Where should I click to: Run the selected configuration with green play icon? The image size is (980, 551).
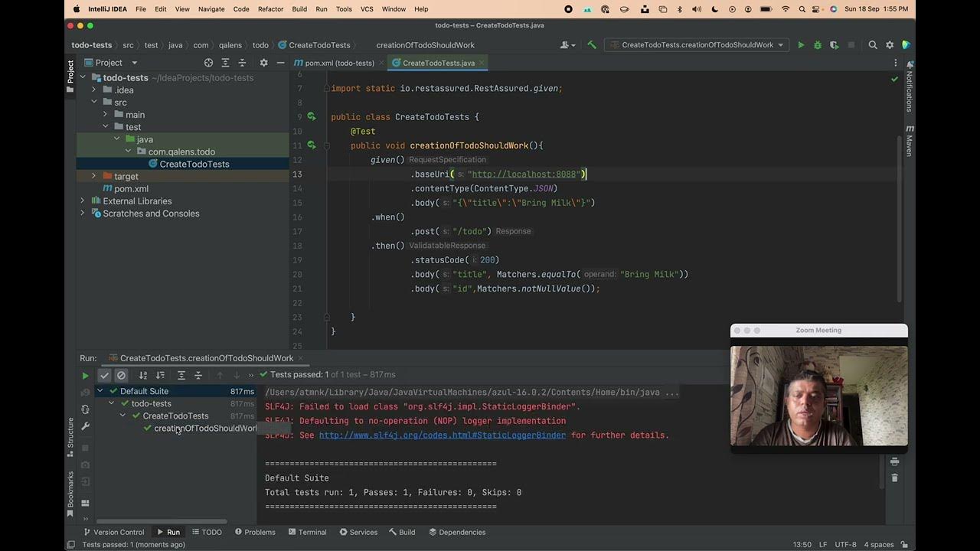coord(801,45)
